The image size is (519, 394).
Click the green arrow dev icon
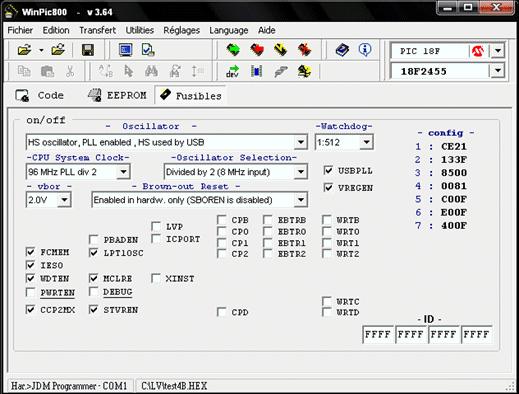click(233, 71)
